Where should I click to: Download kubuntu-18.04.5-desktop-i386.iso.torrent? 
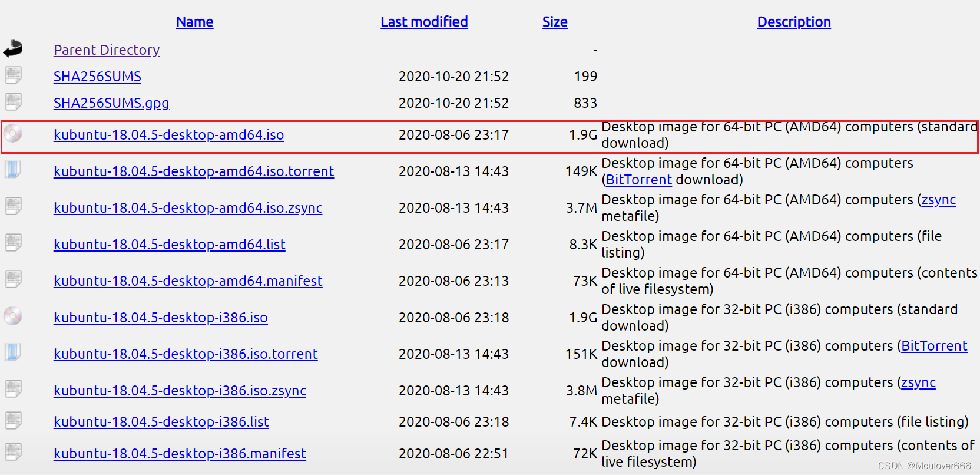click(186, 354)
